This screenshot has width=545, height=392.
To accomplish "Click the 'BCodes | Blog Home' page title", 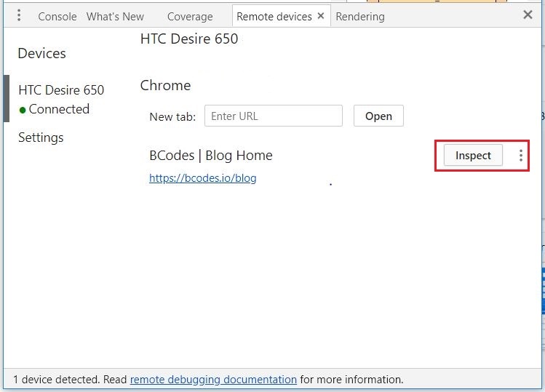I will coord(210,156).
